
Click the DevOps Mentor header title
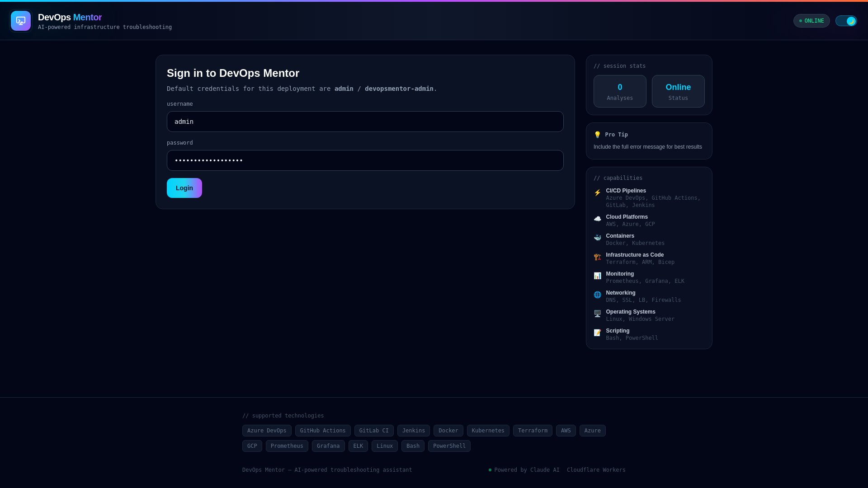click(x=70, y=17)
